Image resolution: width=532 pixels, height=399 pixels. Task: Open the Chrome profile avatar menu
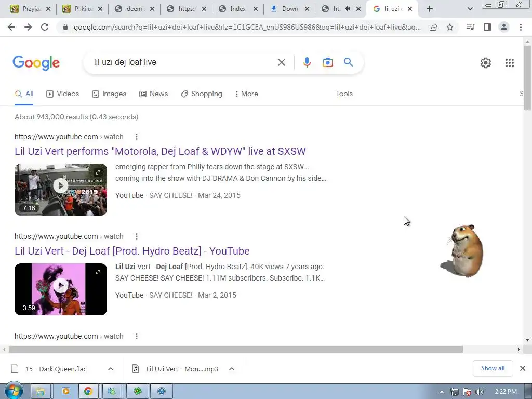point(504,27)
